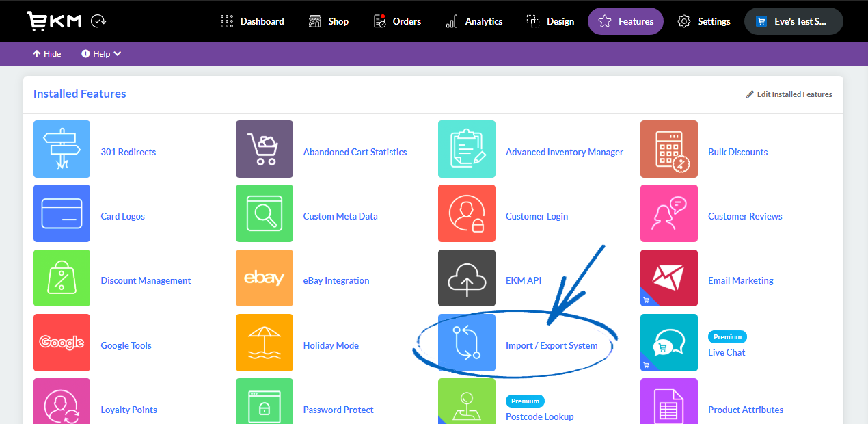The image size is (868, 424).
Task: Open the Email Marketing envelope icon
Action: pos(669,278)
